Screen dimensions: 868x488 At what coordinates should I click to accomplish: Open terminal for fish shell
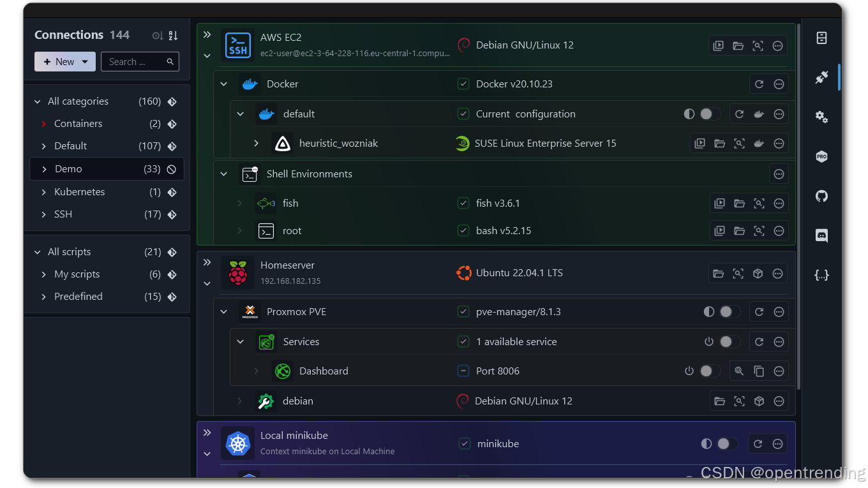click(x=719, y=203)
